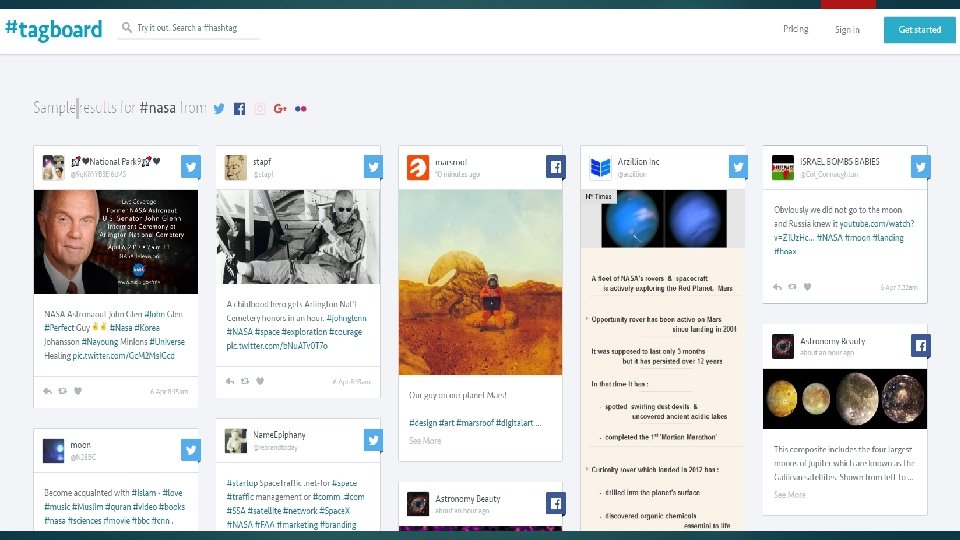
Task: Open stapf profile avatar
Action: [x=236, y=167]
